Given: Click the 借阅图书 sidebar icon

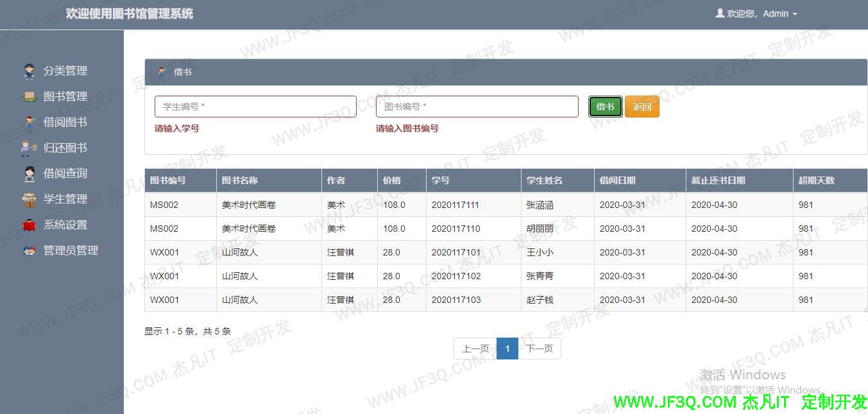Looking at the screenshot, I should pyautogui.click(x=29, y=123).
